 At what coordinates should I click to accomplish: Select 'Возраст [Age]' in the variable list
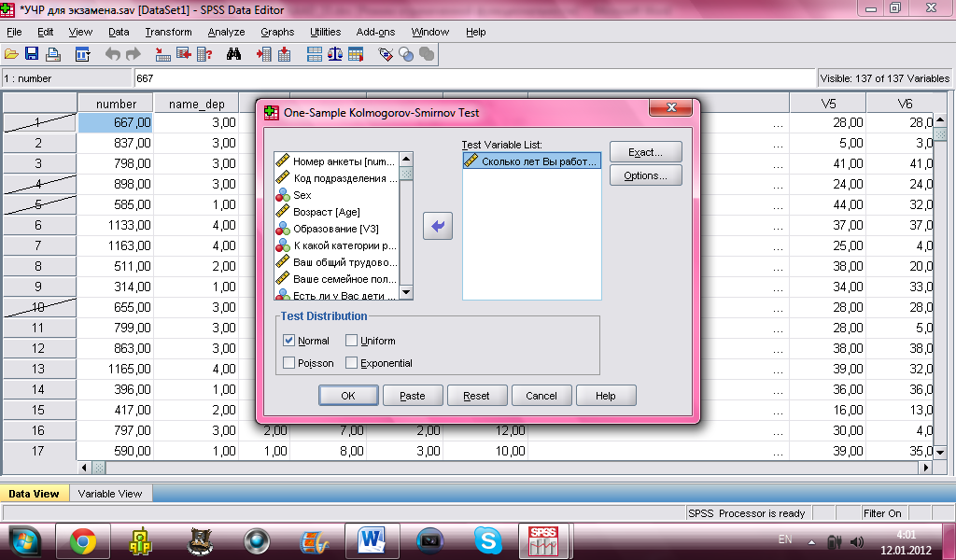tap(336, 212)
